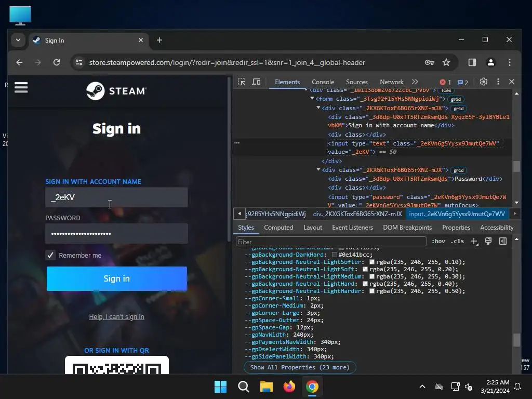The width and height of the screenshot is (532, 399).
Task: Go back in Chrome
Action: point(19,62)
